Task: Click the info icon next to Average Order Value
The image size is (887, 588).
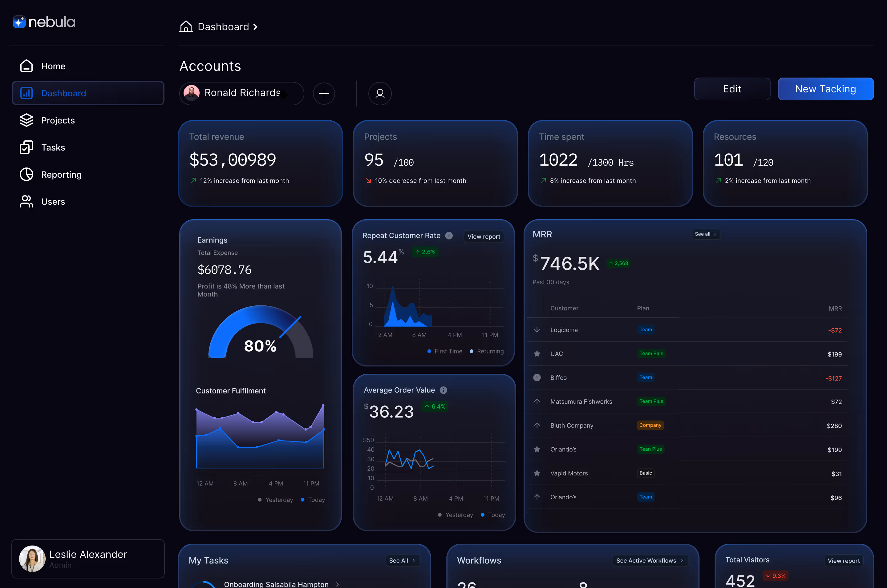Action: [444, 390]
